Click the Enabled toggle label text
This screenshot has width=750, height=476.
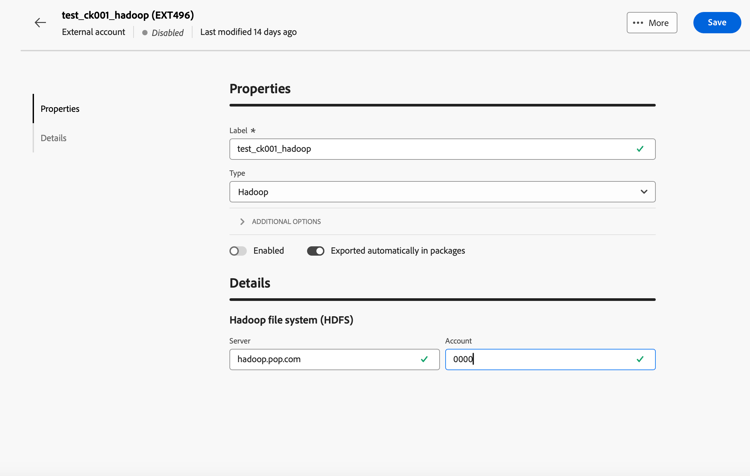tap(269, 251)
